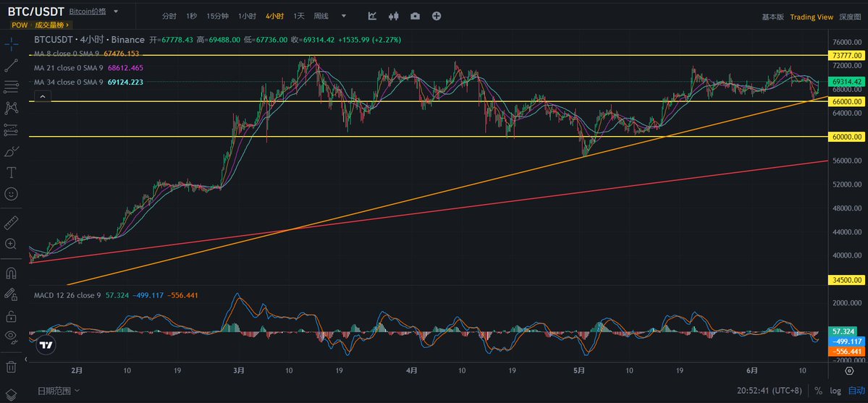Image resolution: width=868 pixels, height=403 pixels.
Task: Open the Bitcoin价格 link
Action: tap(88, 11)
